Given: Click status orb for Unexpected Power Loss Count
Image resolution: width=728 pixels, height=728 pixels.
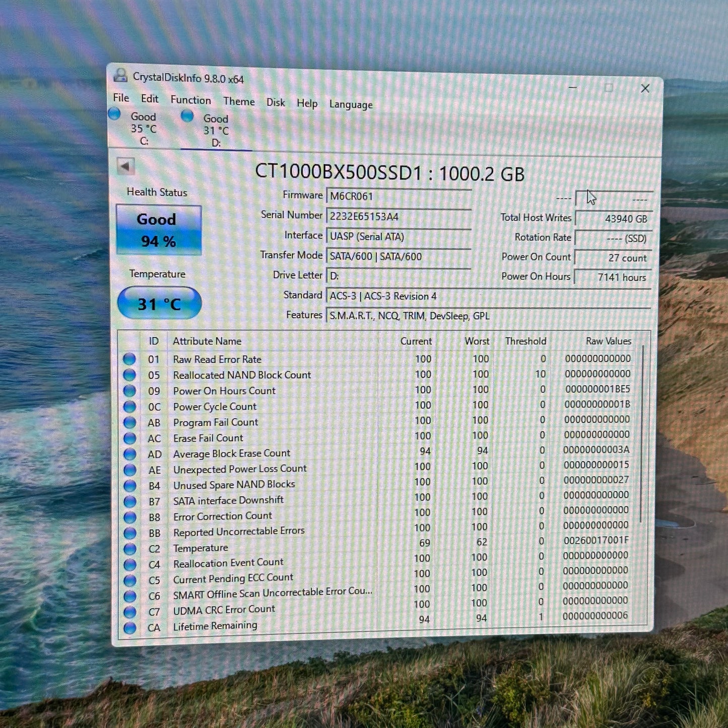Looking at the screenshot, I should (129, 470).
